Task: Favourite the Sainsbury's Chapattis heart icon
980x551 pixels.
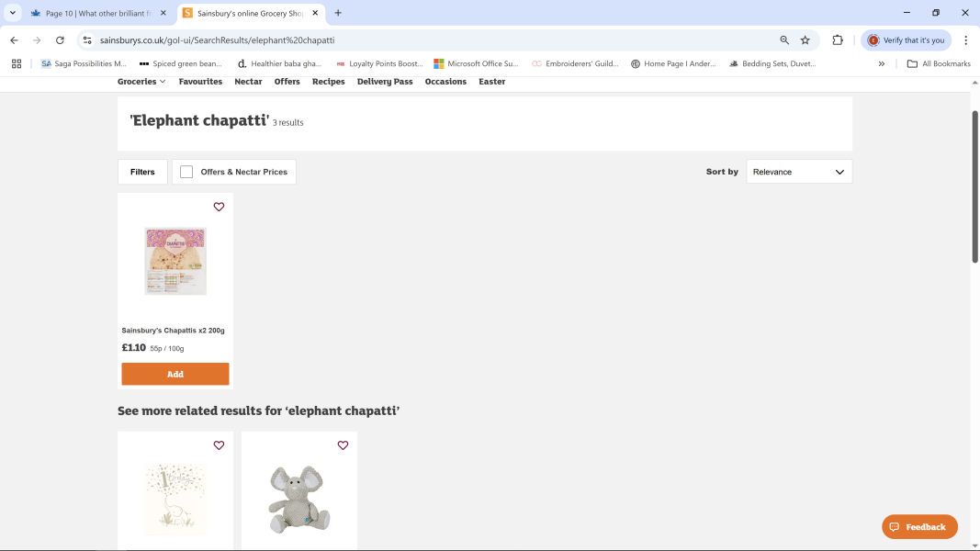Action: click(x=219, y=207)
